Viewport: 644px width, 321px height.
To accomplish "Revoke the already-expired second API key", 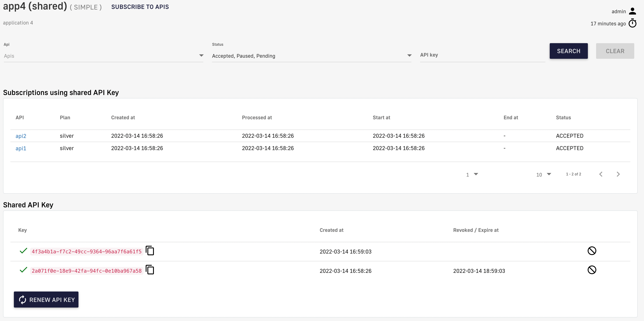I will (592, 270).
